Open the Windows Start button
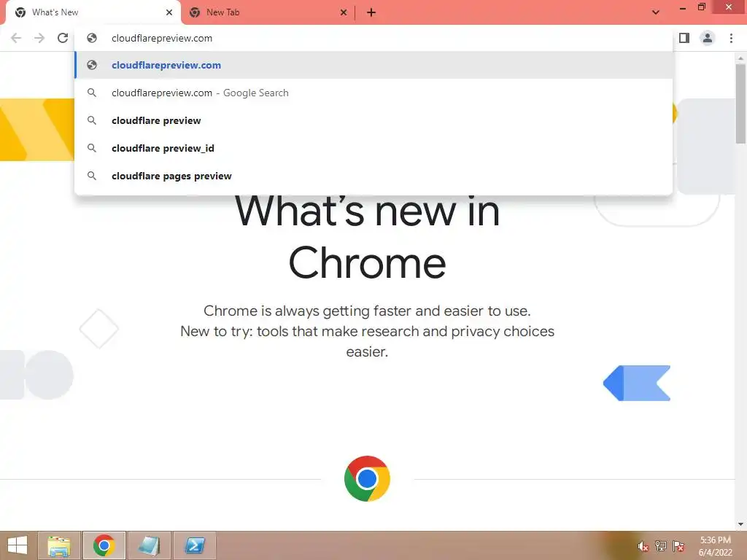This screenshot has width=747, height=560. coord(18,545)
